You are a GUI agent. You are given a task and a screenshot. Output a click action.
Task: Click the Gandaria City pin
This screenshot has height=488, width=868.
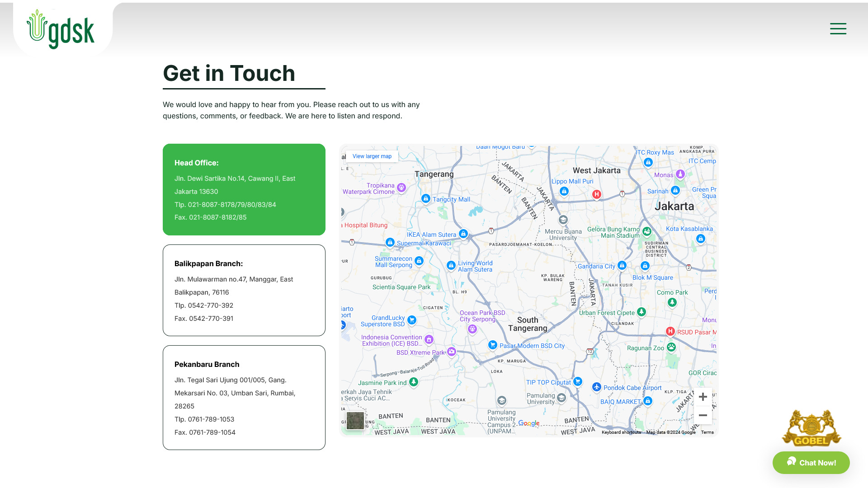[x=622, y=265]
